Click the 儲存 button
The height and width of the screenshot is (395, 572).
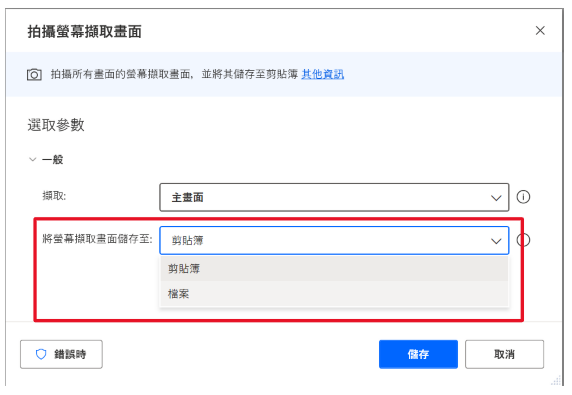tap(418, 354)
